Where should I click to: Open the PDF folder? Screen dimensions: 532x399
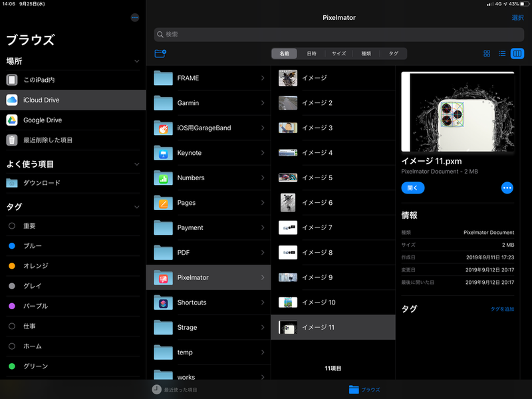pos(209,253)
